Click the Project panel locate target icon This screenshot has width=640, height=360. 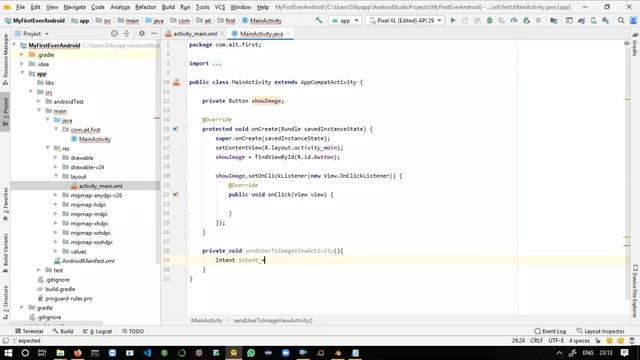coord(114,33)
